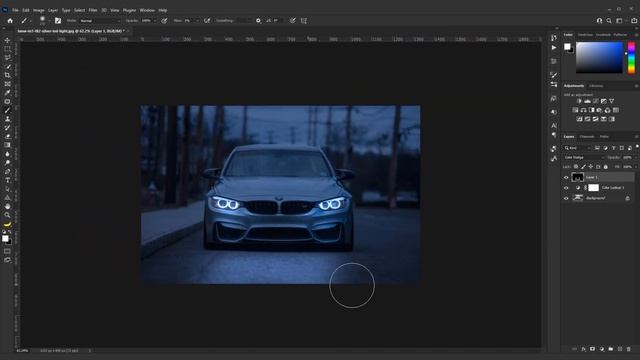
Task: Create a new group folder button
Action: [x=611, y=349]
